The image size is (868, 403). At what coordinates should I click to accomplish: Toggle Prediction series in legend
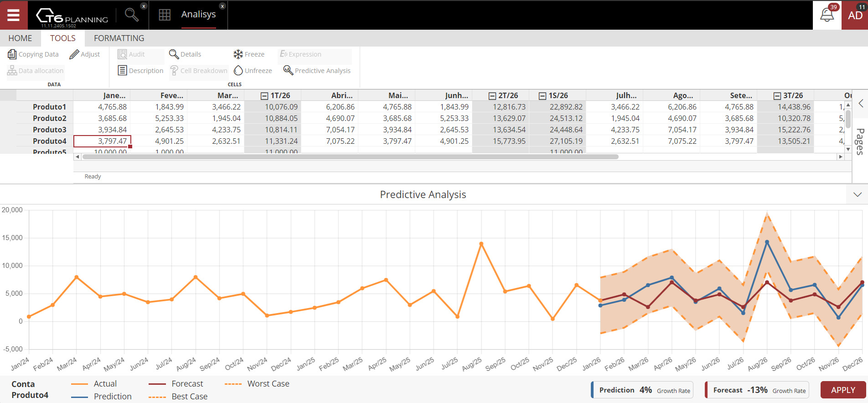coord(101,397)
